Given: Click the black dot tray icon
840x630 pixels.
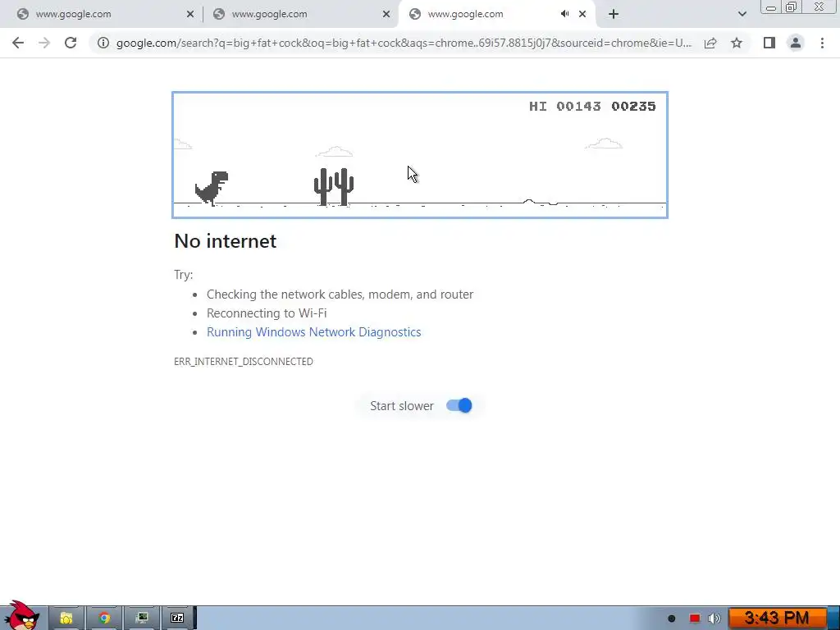Looking at the screenshot, I should click(x=671, y=619).
